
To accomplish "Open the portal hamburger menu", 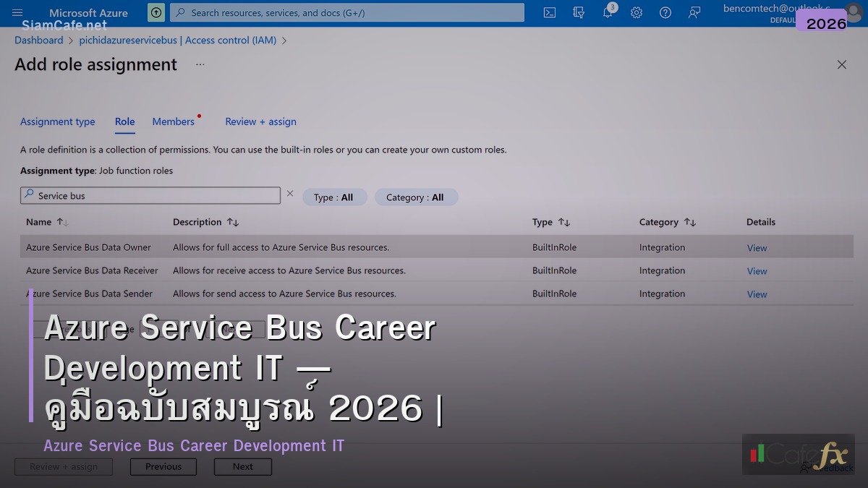I will [x=17, y=12].
